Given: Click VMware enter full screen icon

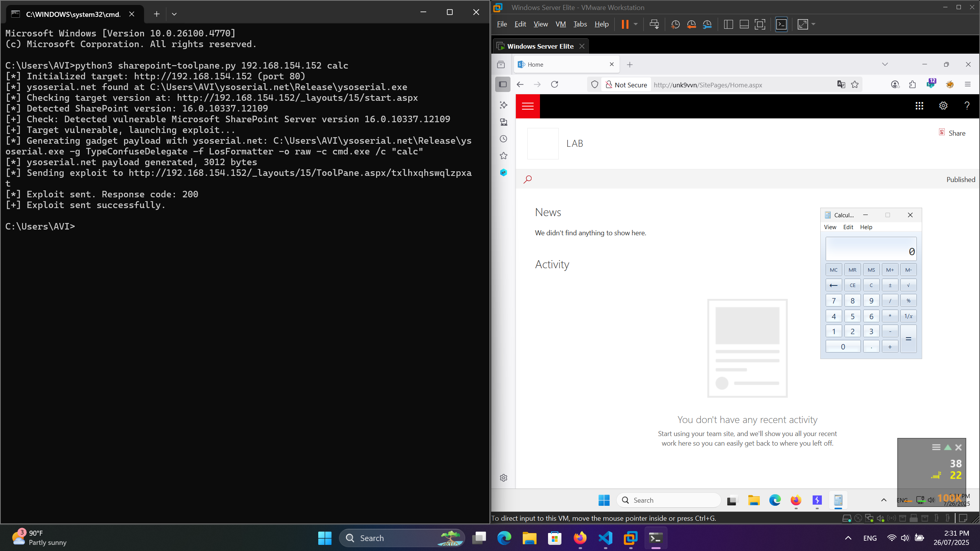Looking at the screenshot, I should (x=760, y=25).
